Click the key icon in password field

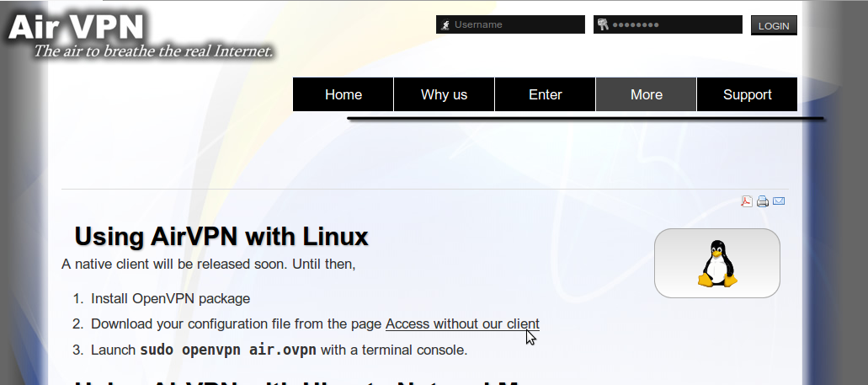coord(603,25)
